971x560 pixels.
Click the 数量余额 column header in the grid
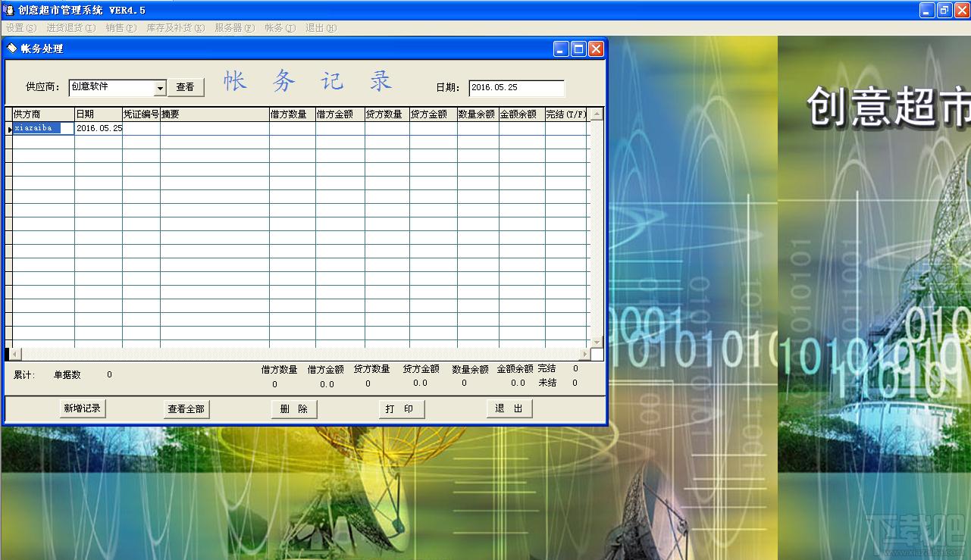(478, 114)
